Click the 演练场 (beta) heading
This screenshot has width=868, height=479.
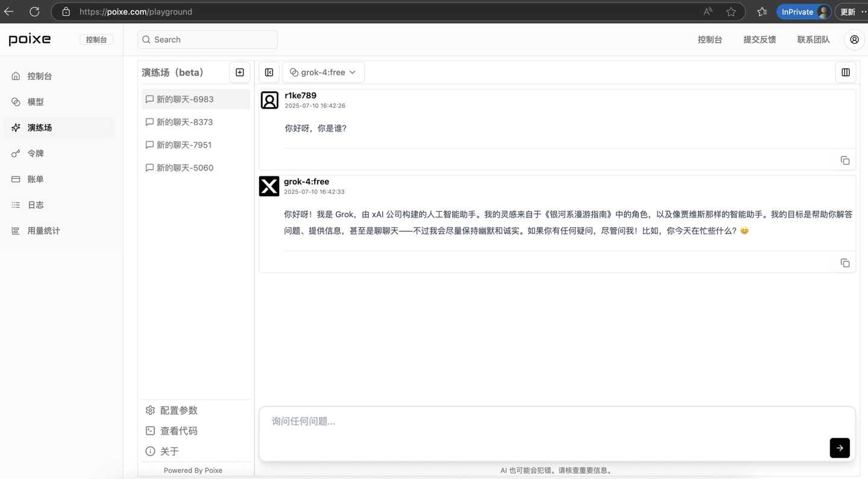click(x=172, y=72)
